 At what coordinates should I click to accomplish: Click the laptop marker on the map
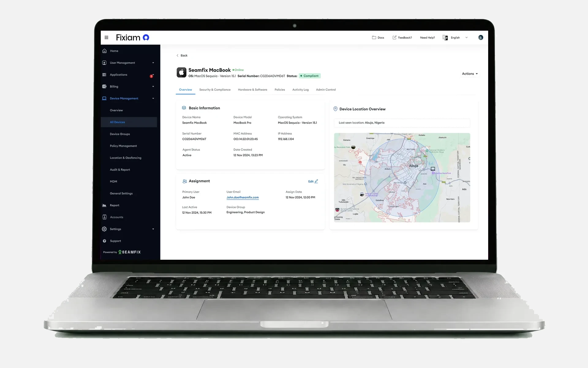[x=433, y=169]
